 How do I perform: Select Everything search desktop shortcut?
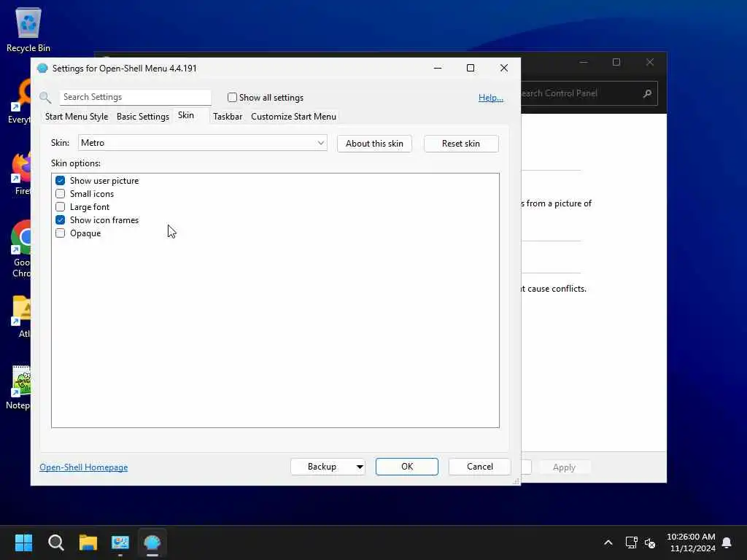20,101
